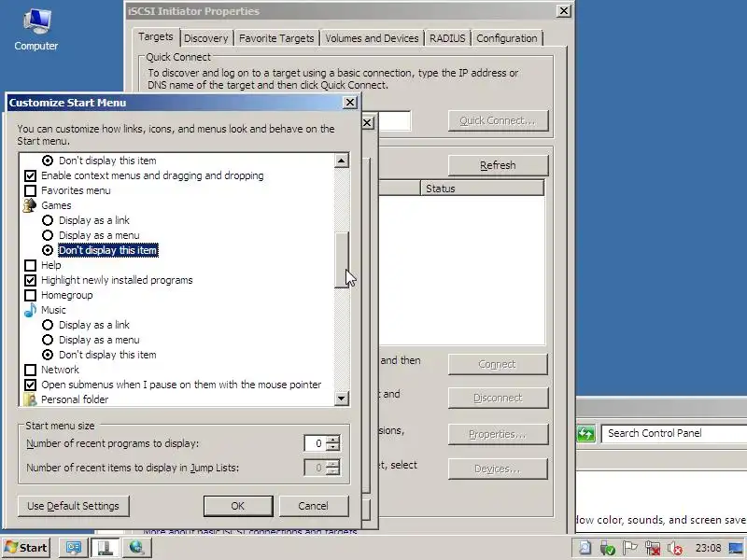747x560 pixels.
Task: Click the Devices button
Action: point(498,469)
